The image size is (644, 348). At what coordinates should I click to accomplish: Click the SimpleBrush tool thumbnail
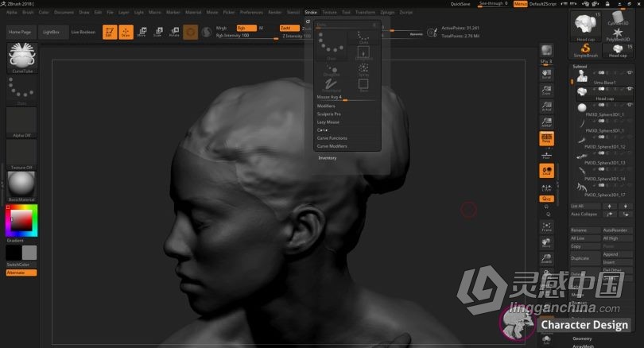coord(586,50)
